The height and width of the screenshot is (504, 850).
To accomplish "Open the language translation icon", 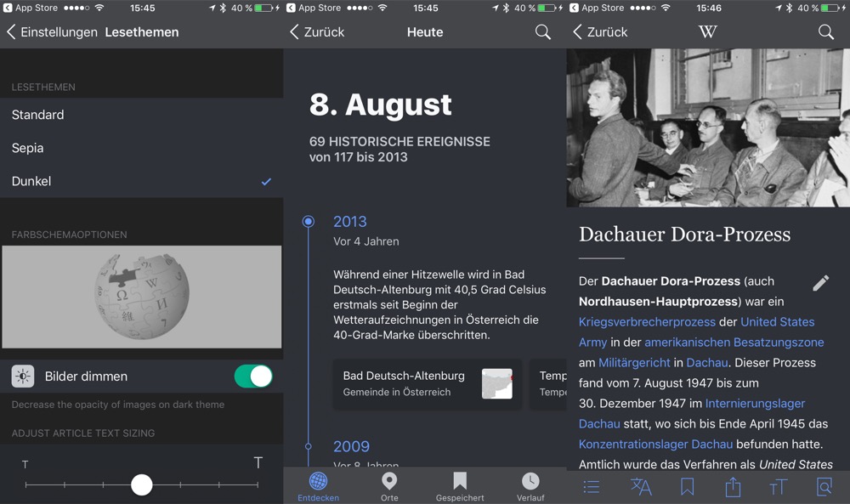I will click(x=641, y=486).
